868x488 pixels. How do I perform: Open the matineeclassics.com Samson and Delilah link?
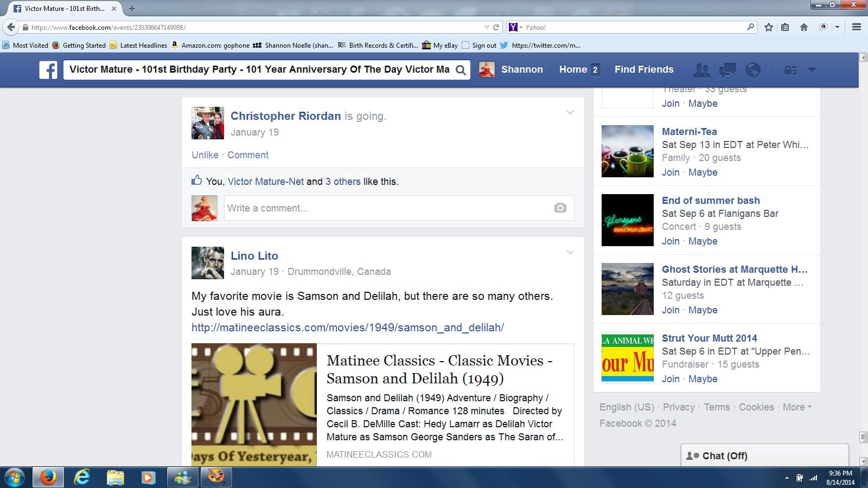(x=348, y=328)
